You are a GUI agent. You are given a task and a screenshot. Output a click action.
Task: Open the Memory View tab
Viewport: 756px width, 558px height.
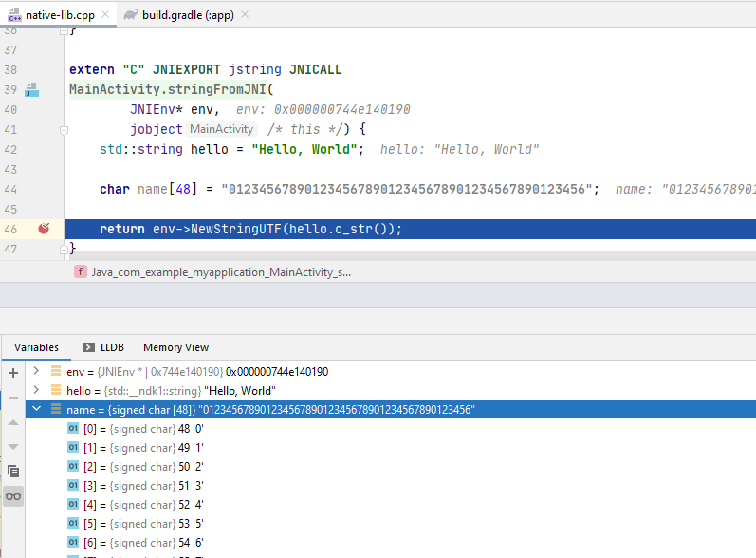coord(175,347)
